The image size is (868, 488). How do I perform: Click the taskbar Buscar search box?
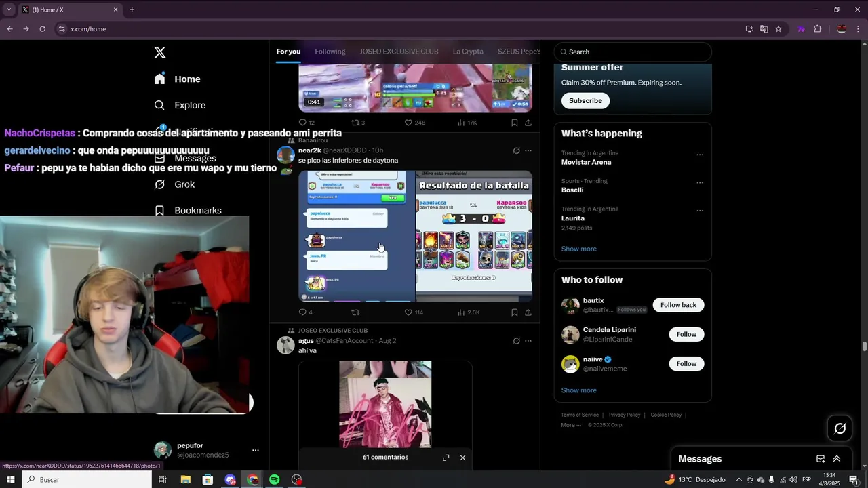coord(87,479)
